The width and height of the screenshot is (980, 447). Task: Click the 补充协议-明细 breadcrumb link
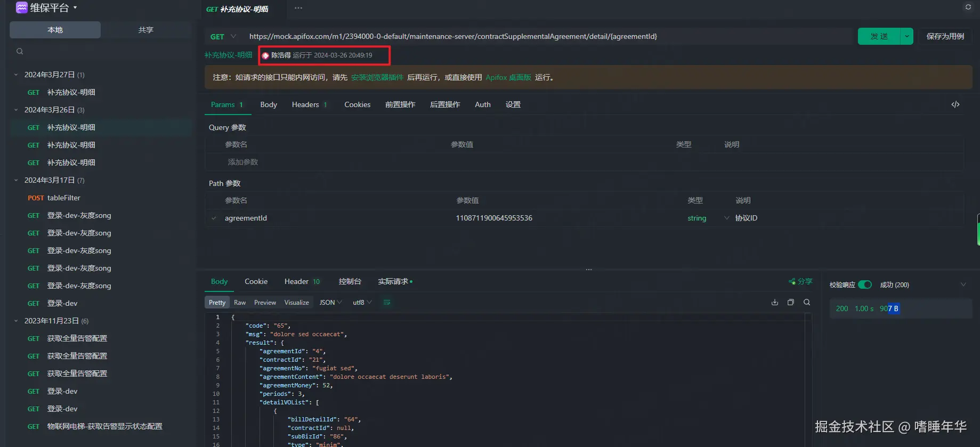pyautogui.click(x=229, y=55)
